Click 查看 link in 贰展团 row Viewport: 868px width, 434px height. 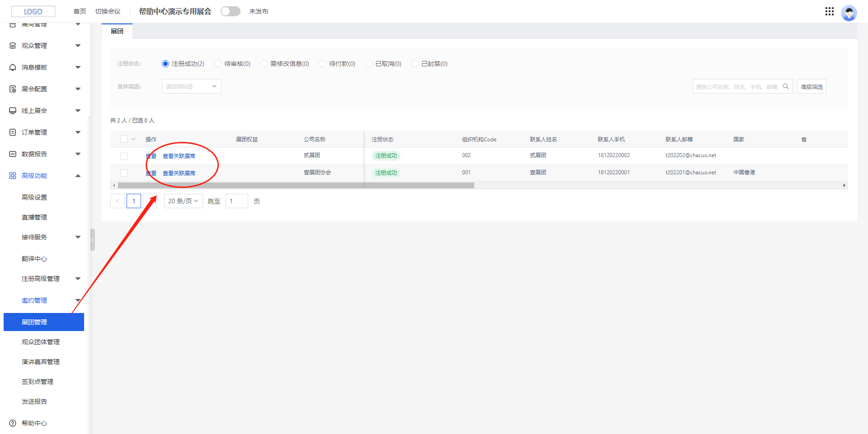tap(151, 156)
